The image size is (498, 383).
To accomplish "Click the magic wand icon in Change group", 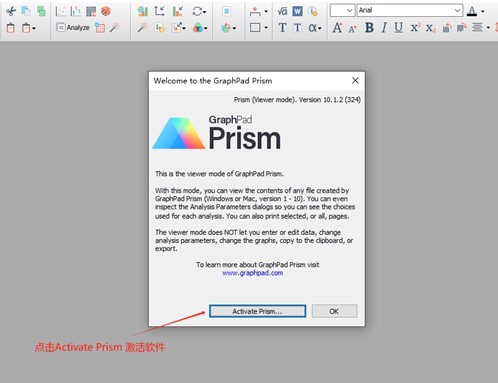I will click(x=143, y=28).
